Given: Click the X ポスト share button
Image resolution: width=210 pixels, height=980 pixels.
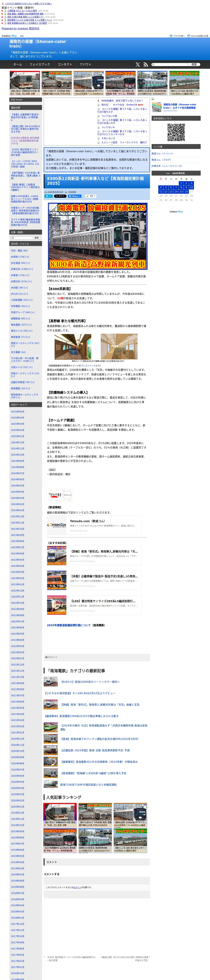Looking at the screenshot, I should point(60,196).
